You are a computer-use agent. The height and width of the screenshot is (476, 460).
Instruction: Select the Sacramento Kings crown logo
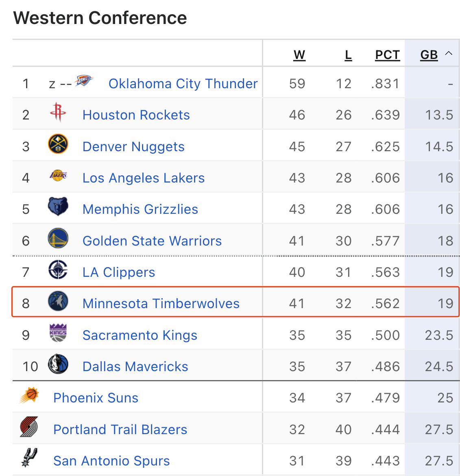tap(58, 333)
